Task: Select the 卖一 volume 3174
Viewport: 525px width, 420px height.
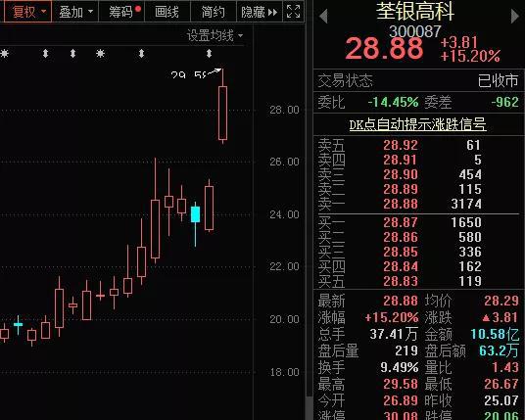Action: (x=466, y=204)
